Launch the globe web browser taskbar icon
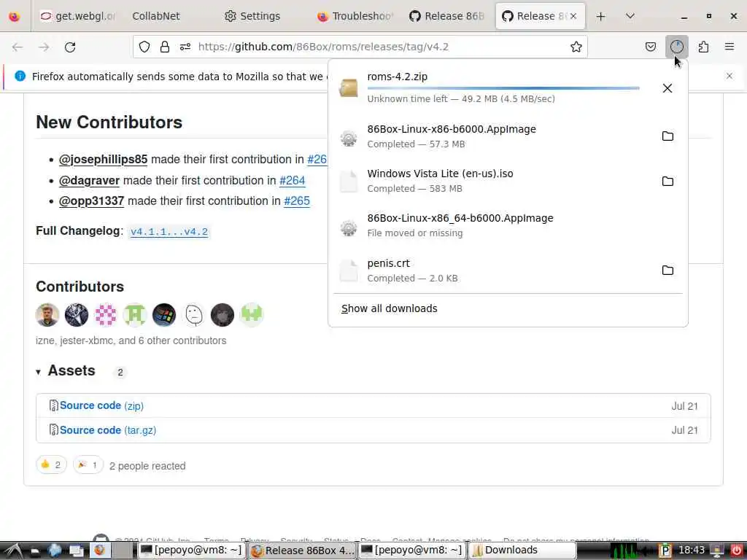This screenshot has width=747, height=560. [x=55, y=551]
